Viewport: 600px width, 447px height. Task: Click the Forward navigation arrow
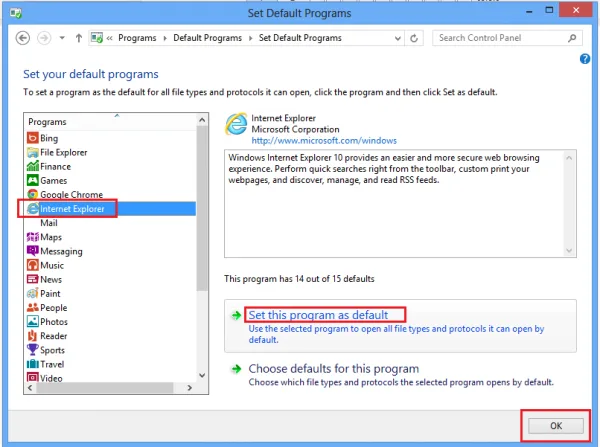44,38
